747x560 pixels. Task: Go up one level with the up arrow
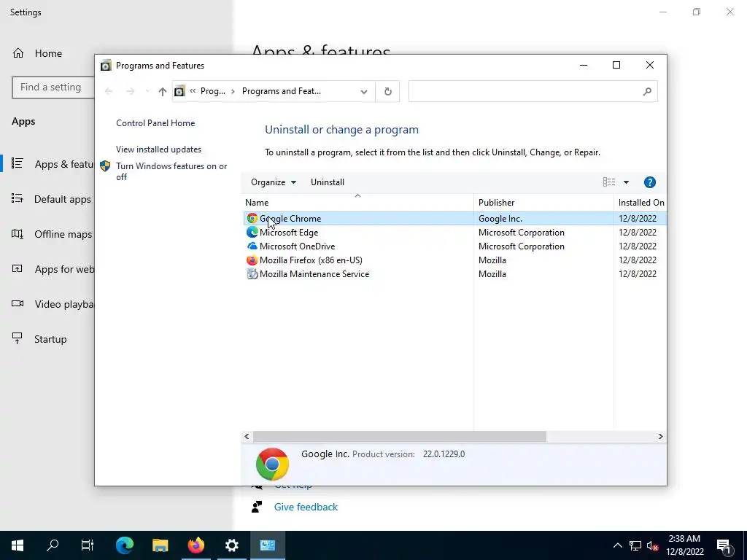pos(163,91)
